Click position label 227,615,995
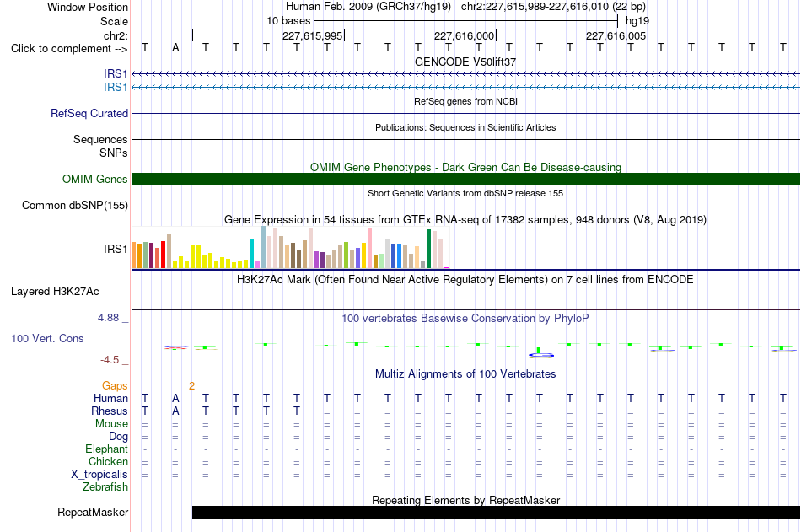 pyautogui.click(x=312, y=35)
